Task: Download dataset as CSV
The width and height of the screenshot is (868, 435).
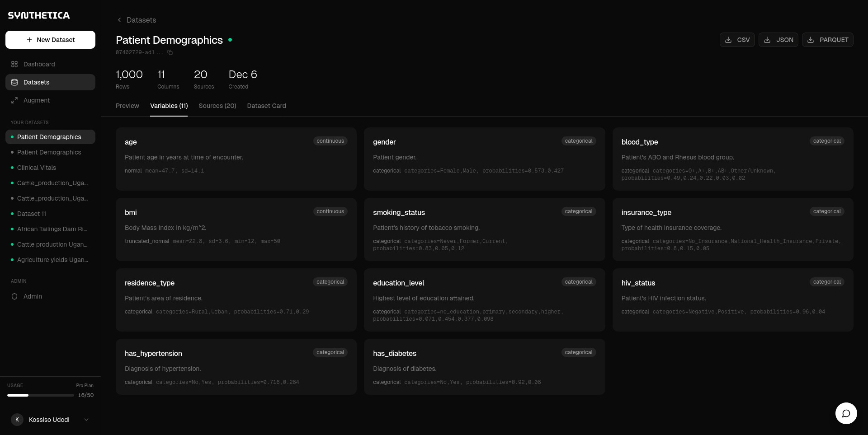Action: pos(737,40)
